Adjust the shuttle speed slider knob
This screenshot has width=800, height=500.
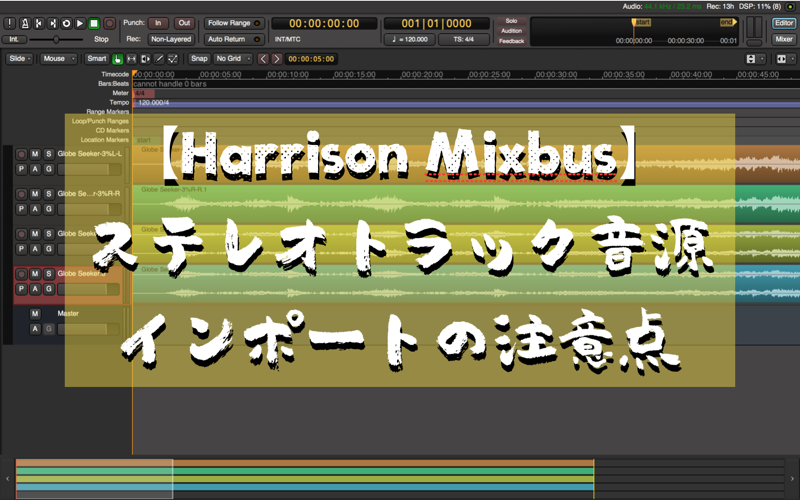coord(56,39)
